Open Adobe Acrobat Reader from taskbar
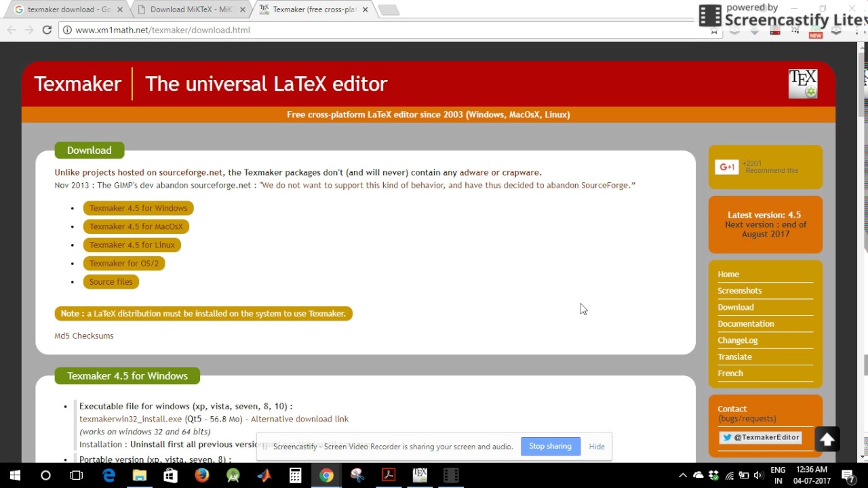 pyautogui.click(x=389, y=475)
